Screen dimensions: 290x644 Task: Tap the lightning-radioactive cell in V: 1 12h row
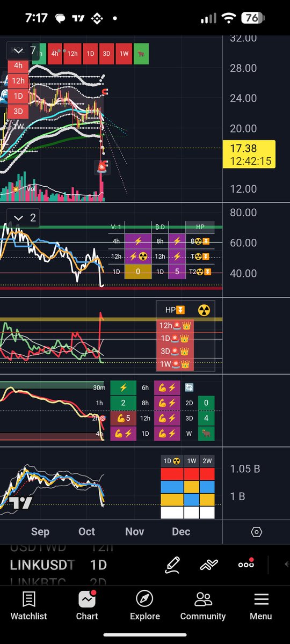pos(137,257)
